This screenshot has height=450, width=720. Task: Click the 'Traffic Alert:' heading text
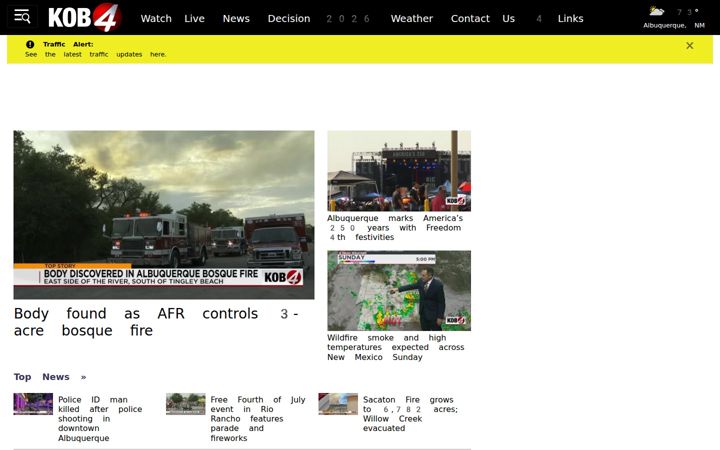[68, 45]
